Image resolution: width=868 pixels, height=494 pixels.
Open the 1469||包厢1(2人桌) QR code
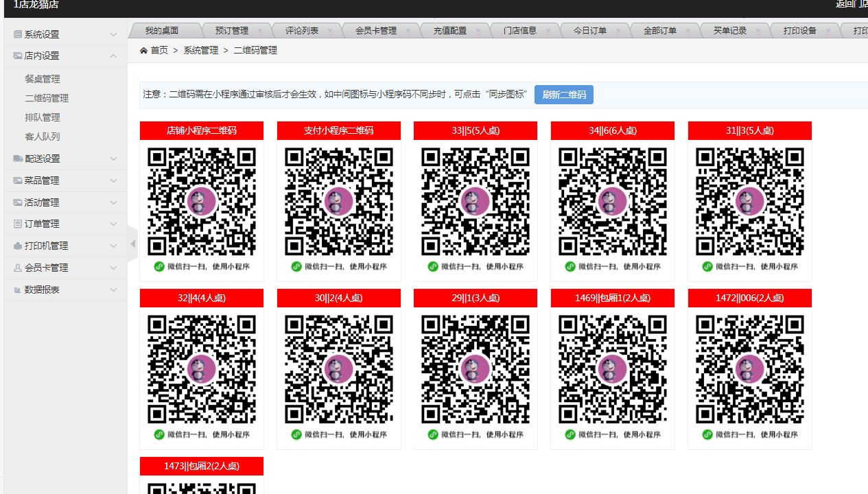click(613, 369)
